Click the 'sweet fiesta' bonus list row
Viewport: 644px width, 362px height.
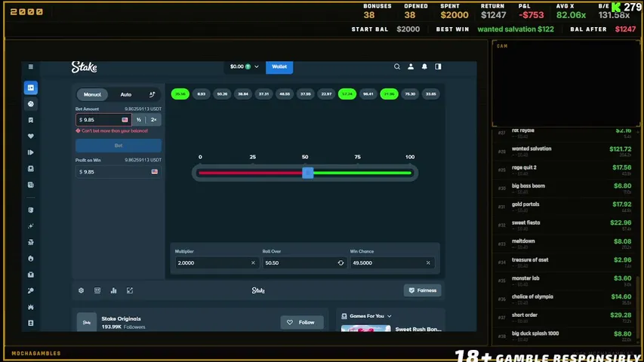click(565, 225)
